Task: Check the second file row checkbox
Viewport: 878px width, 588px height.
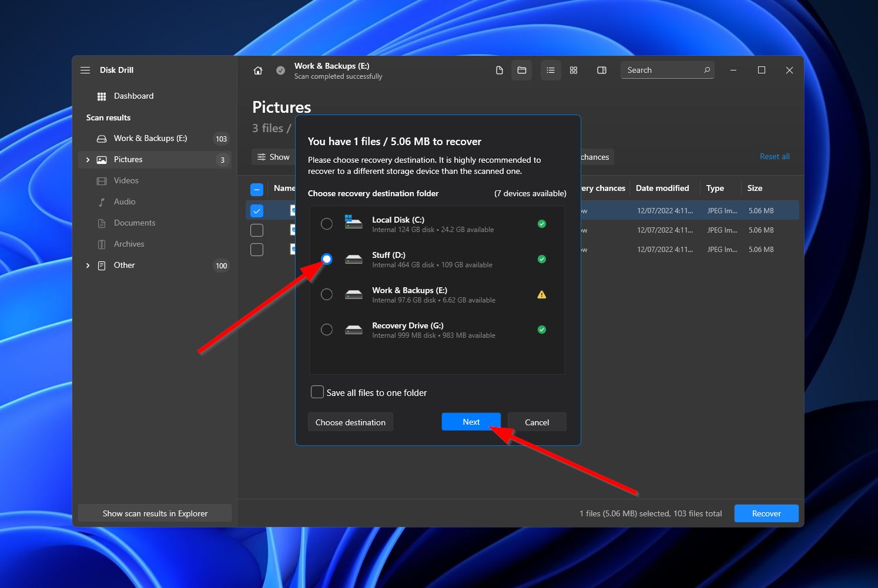Action: click(x=257, y=230)
